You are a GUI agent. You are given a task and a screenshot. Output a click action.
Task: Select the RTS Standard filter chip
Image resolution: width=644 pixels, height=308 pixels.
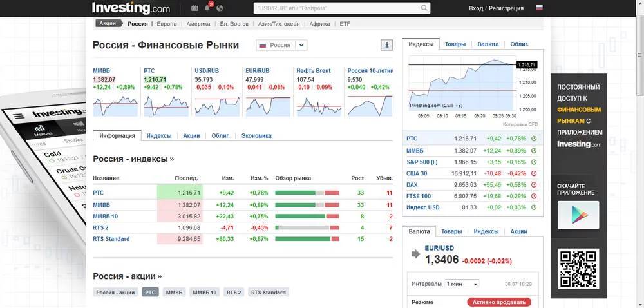pyautogui.click(x=269, y=293)
